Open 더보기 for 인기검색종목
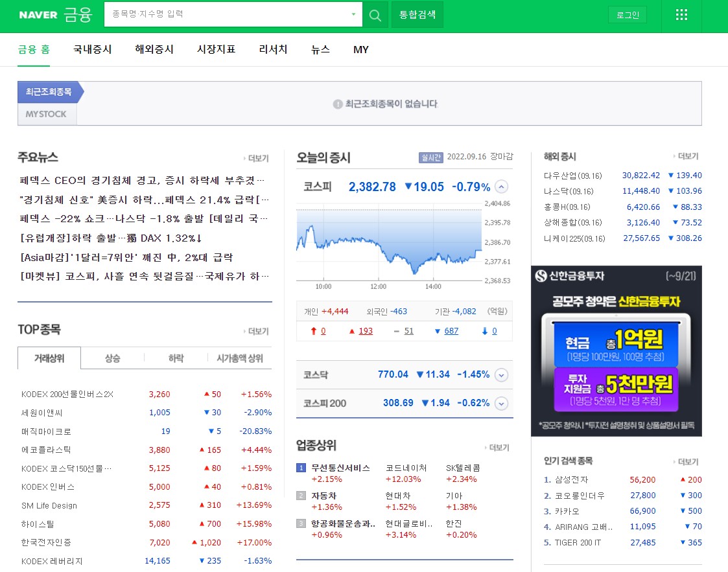 (x=686, y=462)
